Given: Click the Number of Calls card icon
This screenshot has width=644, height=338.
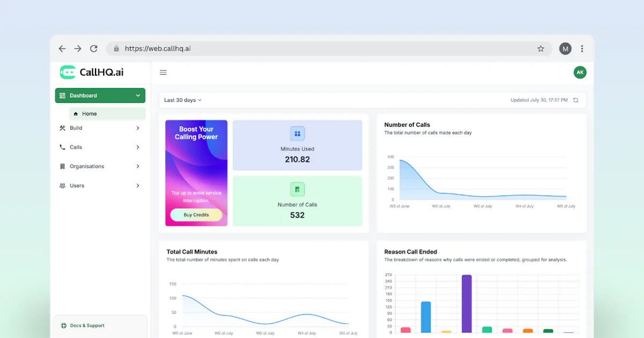Looking at the screenshot, I should 297,189.
